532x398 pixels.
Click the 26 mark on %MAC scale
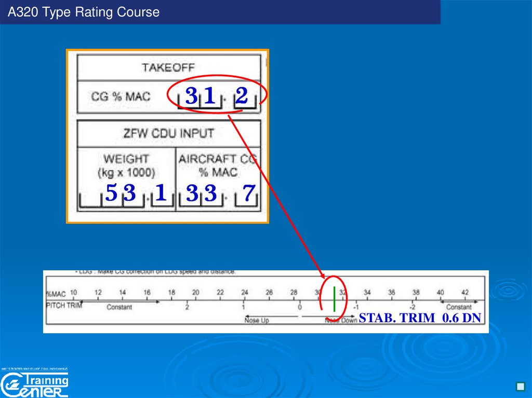coord(269,292)
